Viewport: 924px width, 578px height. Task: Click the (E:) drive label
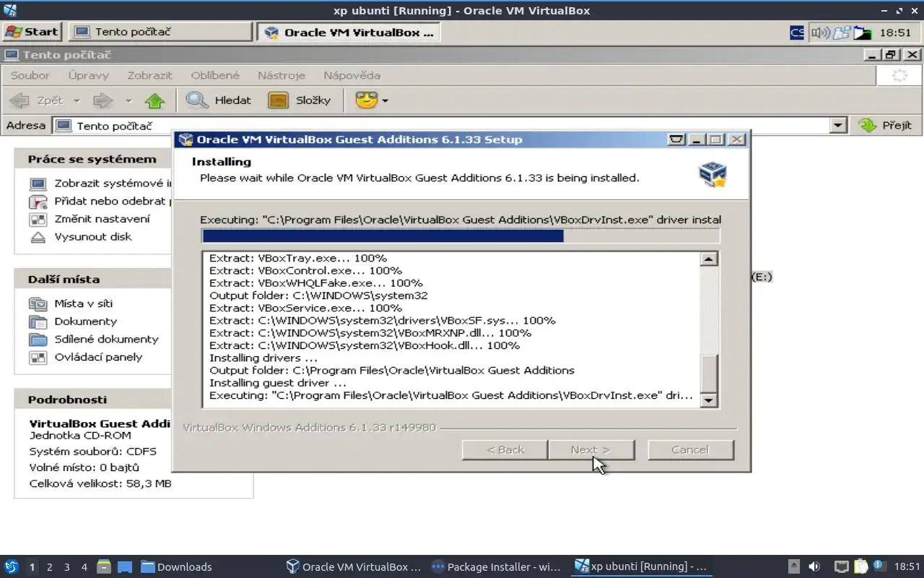762,277
